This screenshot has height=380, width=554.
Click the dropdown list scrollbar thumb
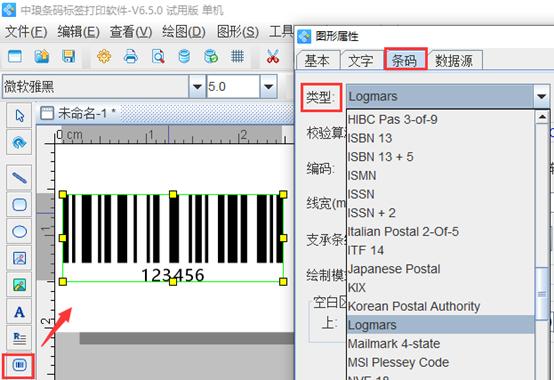pyautogui.click(x=542, y=294)
